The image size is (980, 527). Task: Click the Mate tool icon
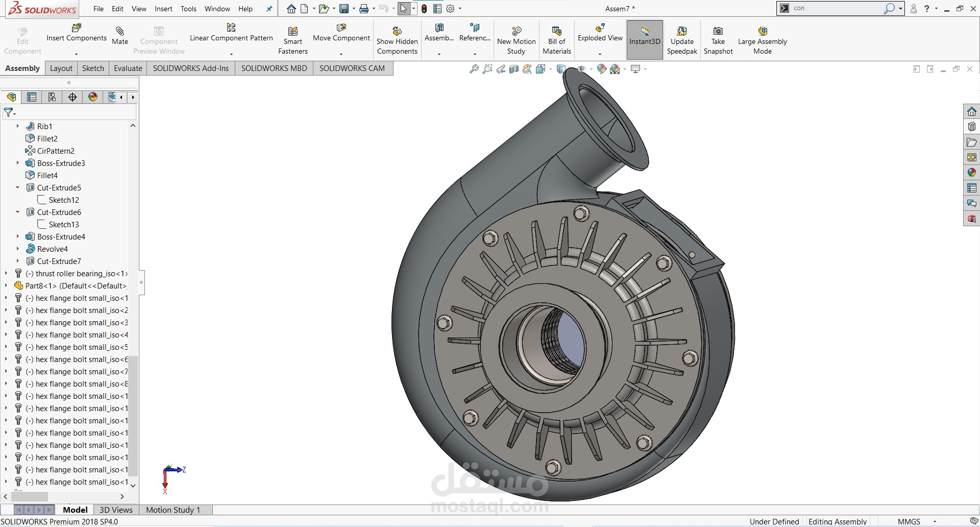point(120,32)
